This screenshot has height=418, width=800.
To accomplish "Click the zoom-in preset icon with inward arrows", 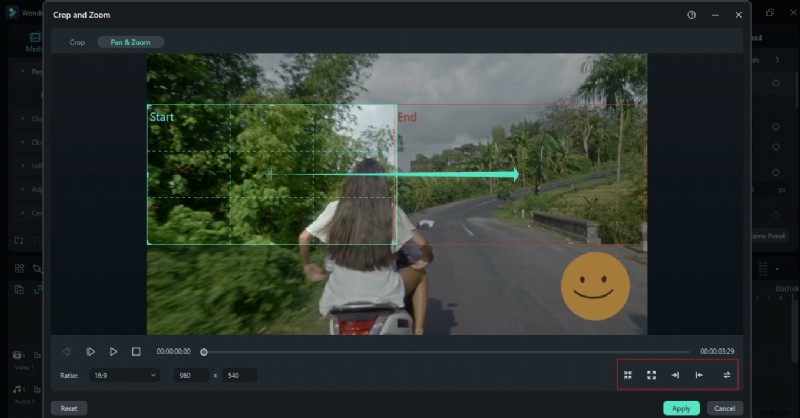I will point(628,375).
